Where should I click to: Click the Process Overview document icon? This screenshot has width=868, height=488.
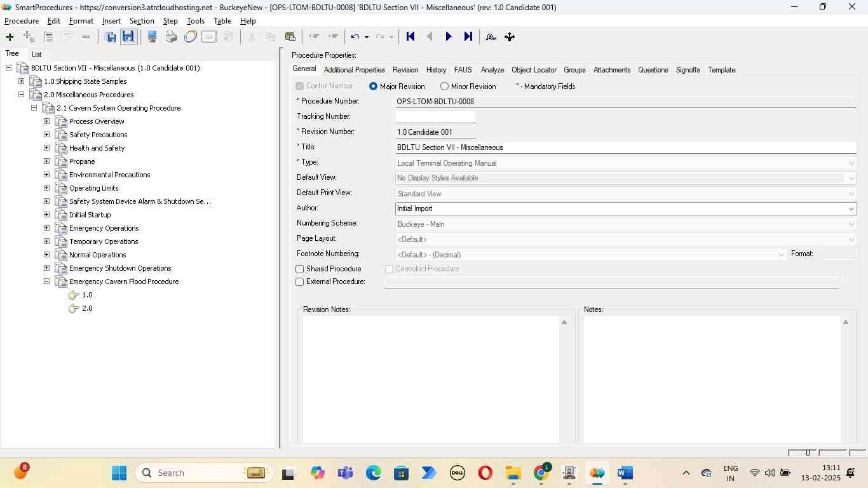tap(61, 121)
